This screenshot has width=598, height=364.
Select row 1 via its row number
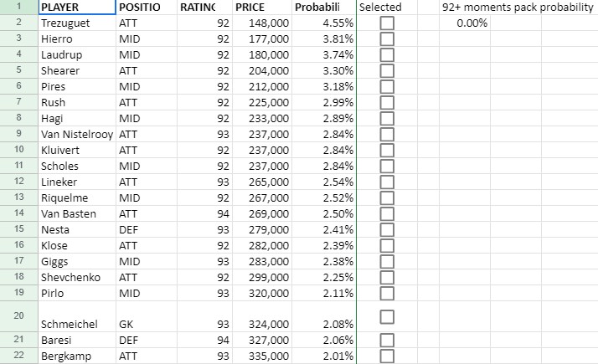click(x=18, y=7)
